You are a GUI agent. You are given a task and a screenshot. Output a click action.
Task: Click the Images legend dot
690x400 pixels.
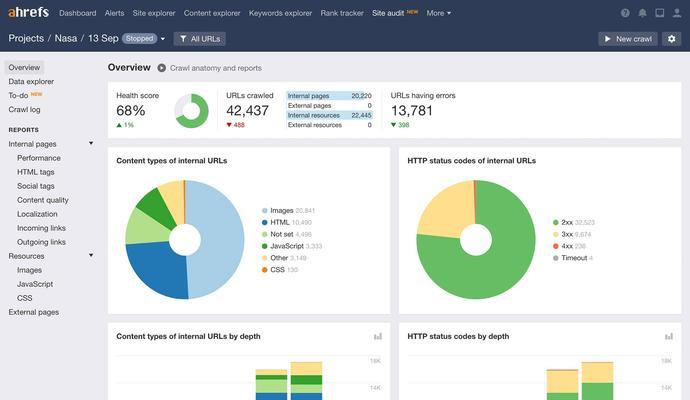coord(264,211)
